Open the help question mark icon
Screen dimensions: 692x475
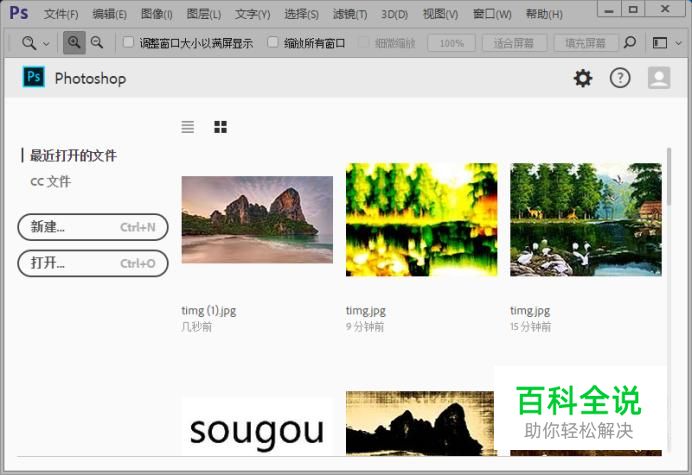620,78
